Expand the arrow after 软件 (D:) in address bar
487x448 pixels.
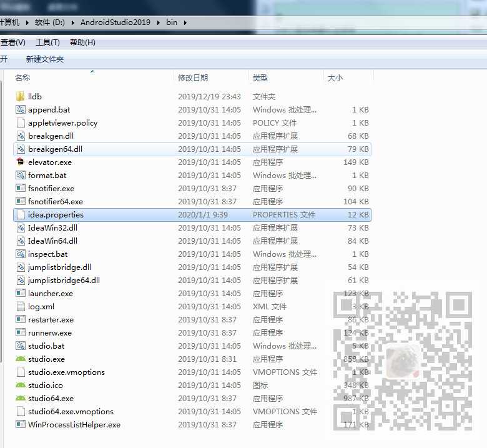coord(72,22)
